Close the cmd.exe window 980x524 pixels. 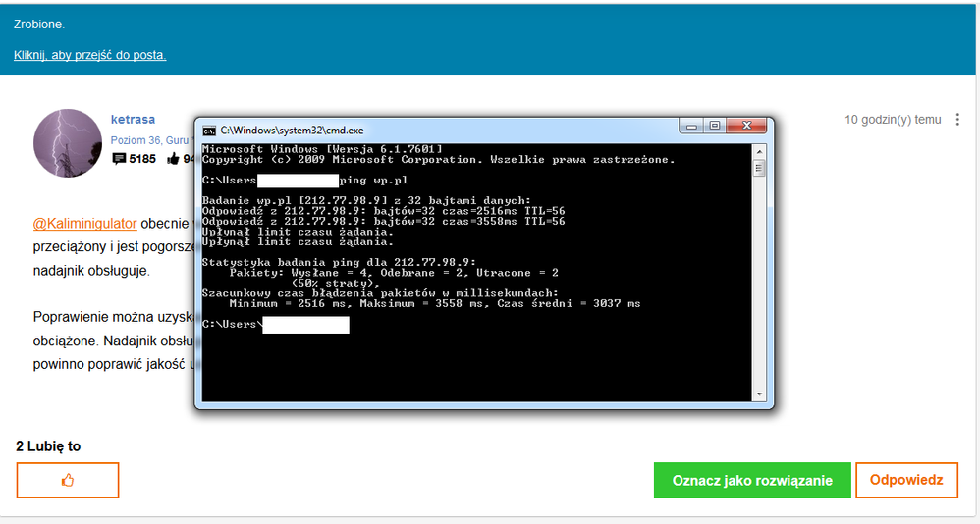tap(746, 127)
